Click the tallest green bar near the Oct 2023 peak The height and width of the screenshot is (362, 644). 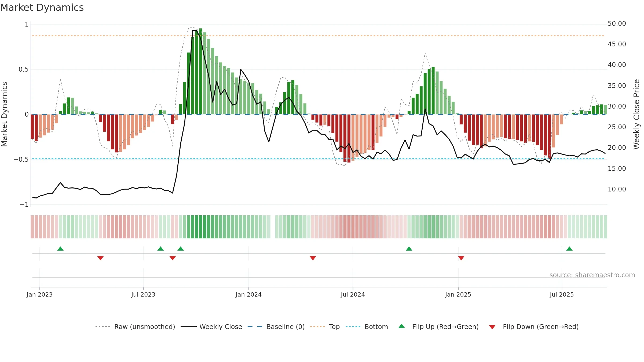coord(201,71)
